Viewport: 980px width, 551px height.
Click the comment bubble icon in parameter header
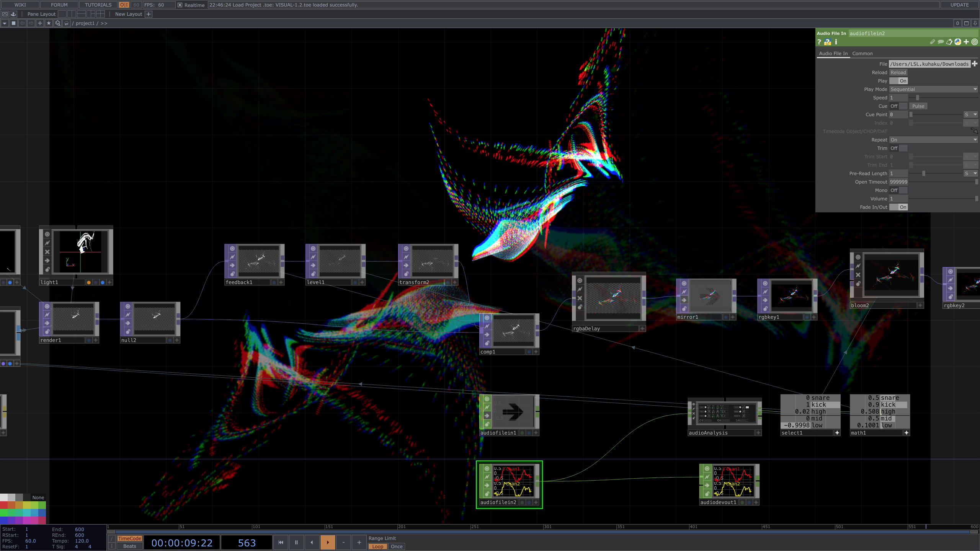point(941,42)
